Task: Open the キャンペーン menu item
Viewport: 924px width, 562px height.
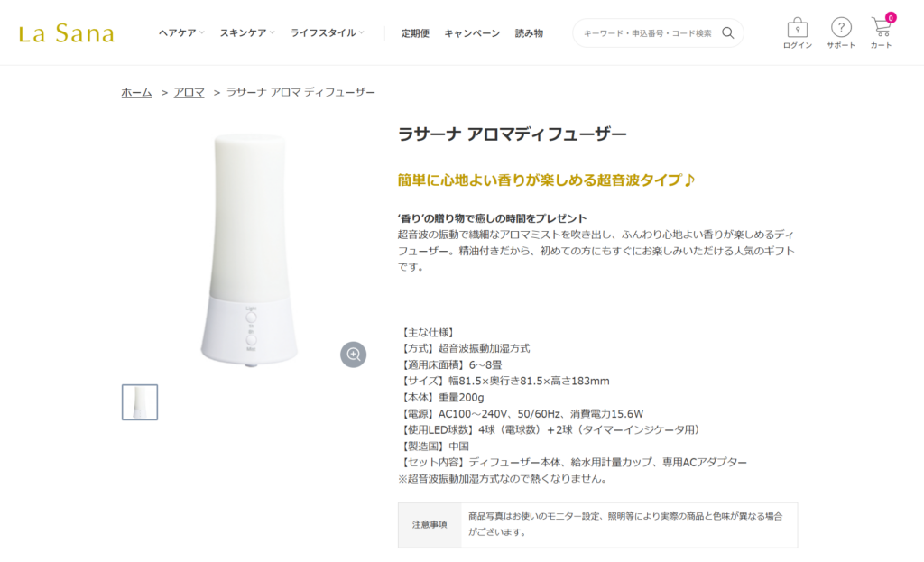Action: click(x=472, y=33)
